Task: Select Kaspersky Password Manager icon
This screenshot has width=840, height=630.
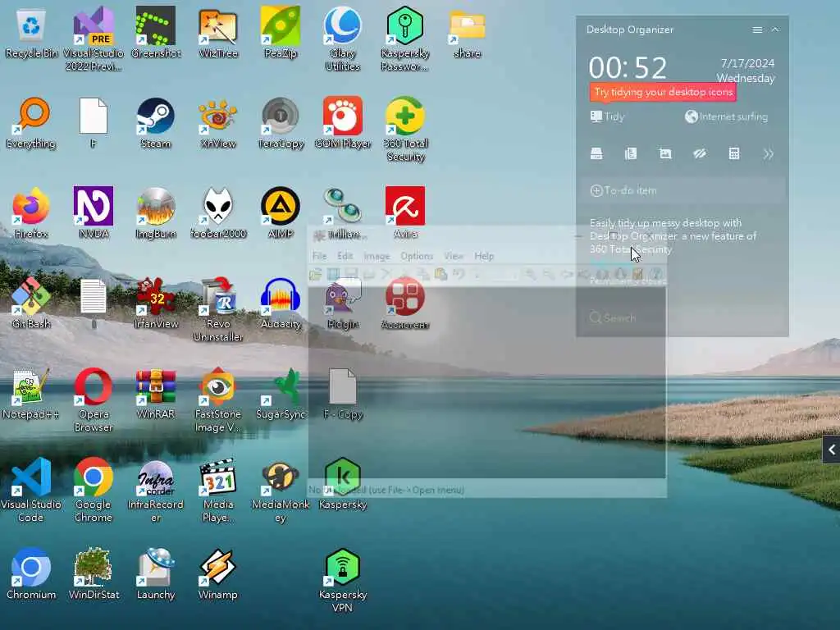Action: coord(405,39)
